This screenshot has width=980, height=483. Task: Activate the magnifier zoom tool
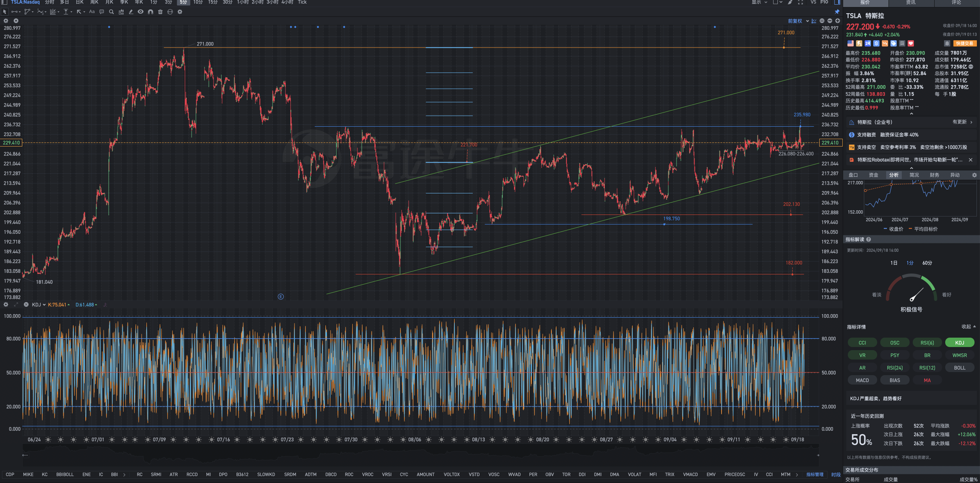pyautogui.click(x=111, y=12)
